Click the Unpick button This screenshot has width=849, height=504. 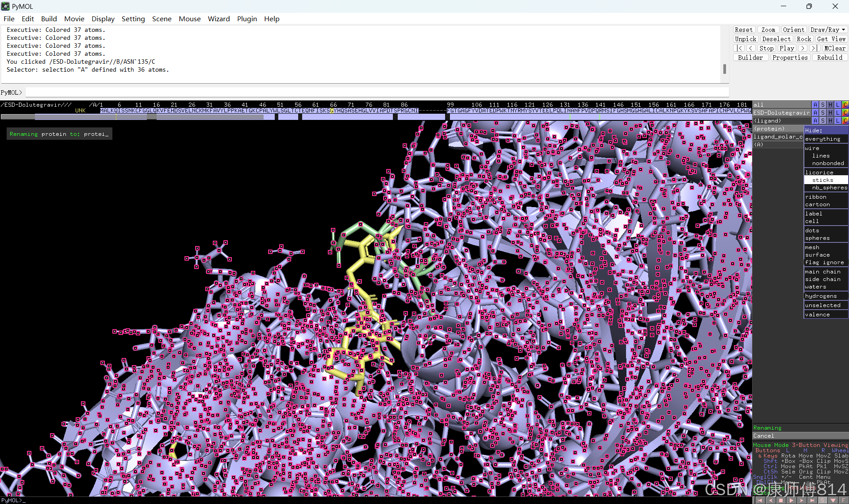coord(745,39)
